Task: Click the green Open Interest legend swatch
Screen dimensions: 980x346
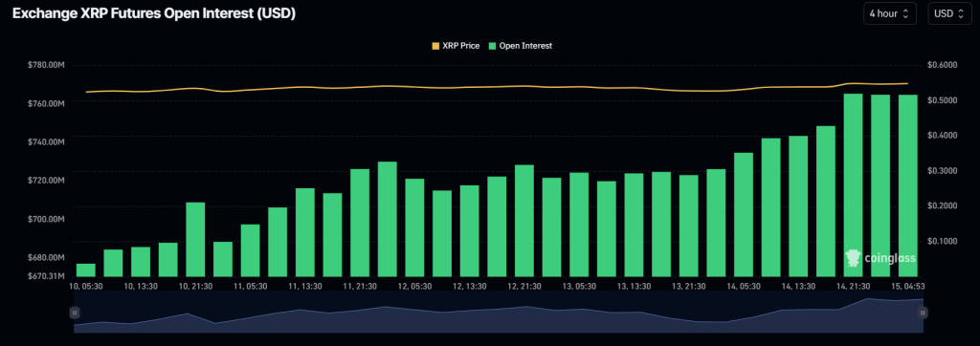Action: (x=493, y=46)
